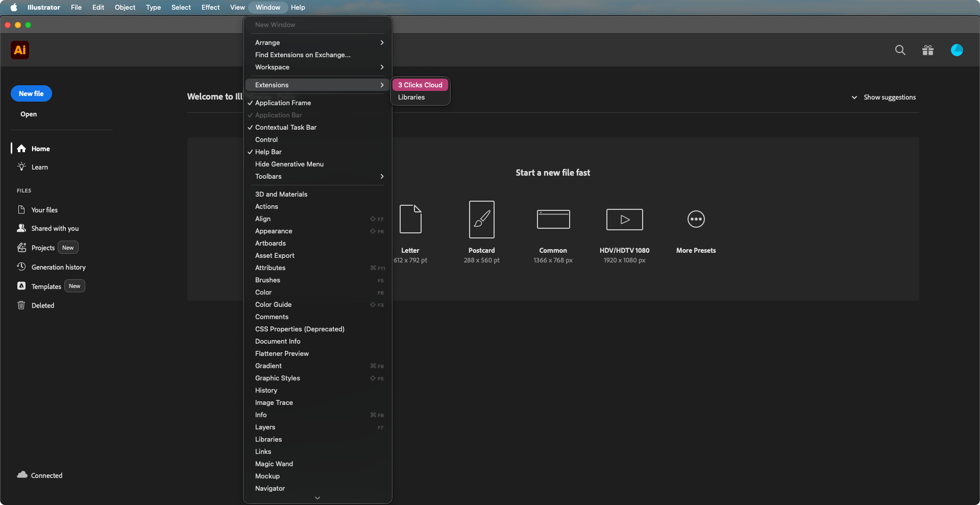Click the search magnifier icon

(x=900, y=50)
